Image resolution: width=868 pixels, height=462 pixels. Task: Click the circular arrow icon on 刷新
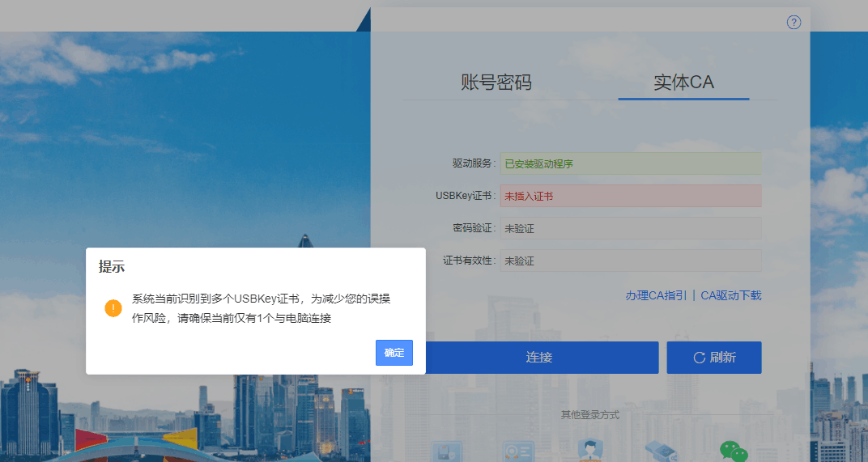pyautogui.click(x=699, y=358)
